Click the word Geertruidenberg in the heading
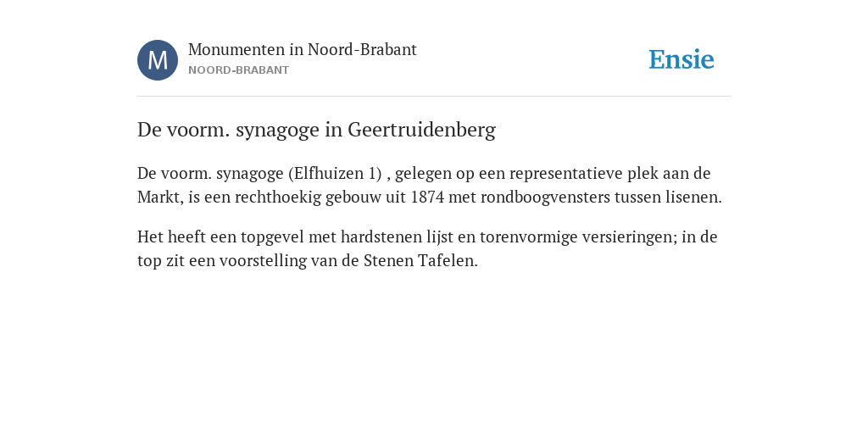Image resolution: width=868 pixels, height=434 pixels. [x=421, y=130]
